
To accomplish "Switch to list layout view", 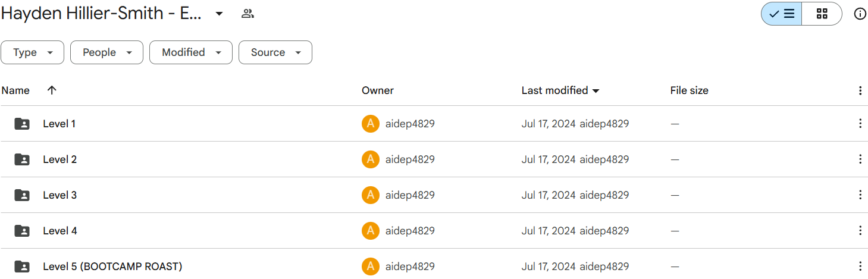I will [782, 14].
